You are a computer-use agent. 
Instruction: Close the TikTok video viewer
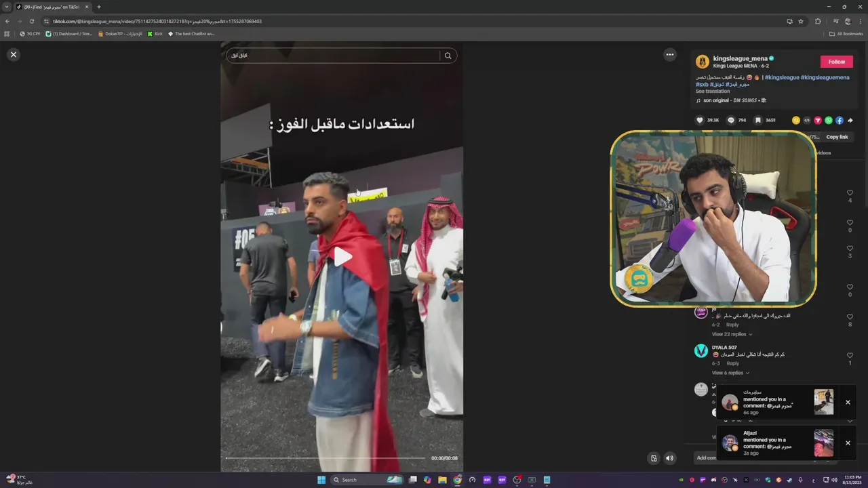click(13, 54)
